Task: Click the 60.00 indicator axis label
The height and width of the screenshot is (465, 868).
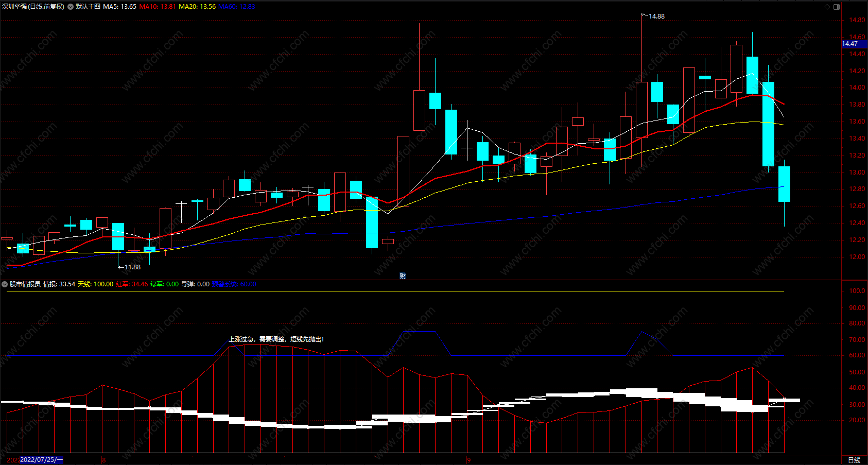Action: [x=857, y=355]
